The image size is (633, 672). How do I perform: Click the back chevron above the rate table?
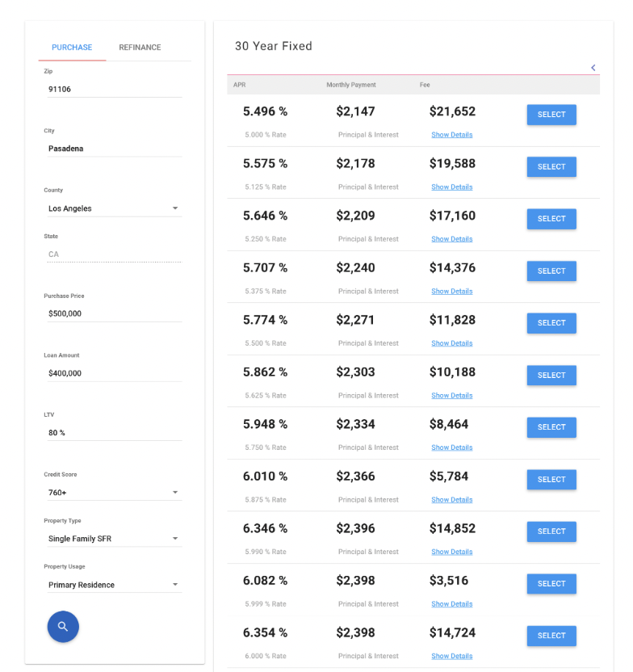click(593, 68)
